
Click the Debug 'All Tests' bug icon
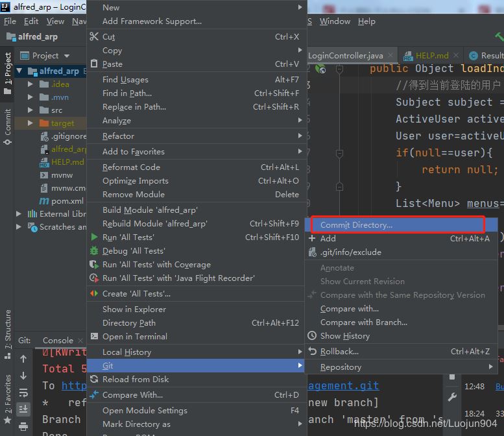click(x=95, y=251)
